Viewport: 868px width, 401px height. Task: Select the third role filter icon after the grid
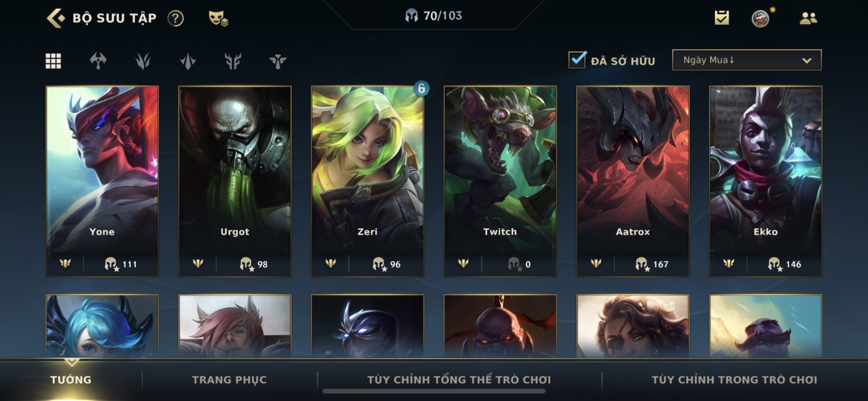pyautogui.click(x=188, y=61)
